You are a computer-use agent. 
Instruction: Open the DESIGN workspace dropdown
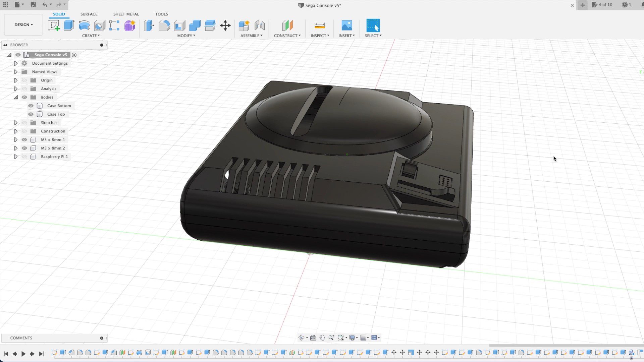(23, 24)
